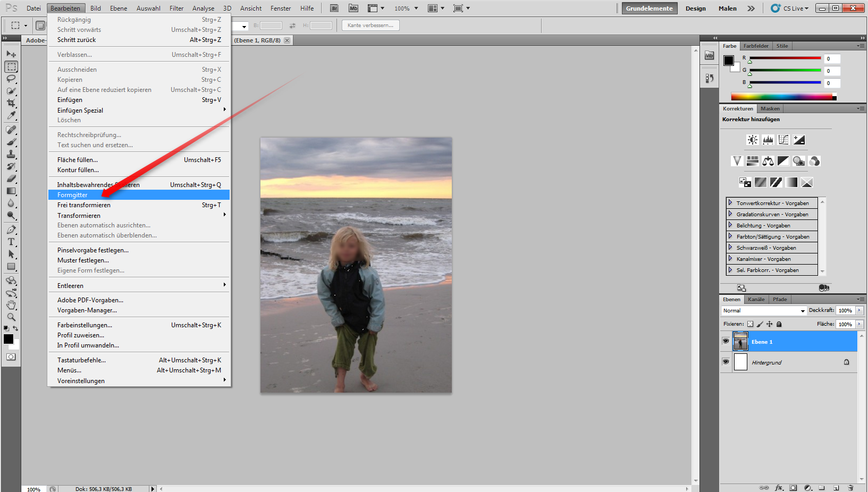Add a Brightness/Contrast adjustment layer

coord(752,140)
